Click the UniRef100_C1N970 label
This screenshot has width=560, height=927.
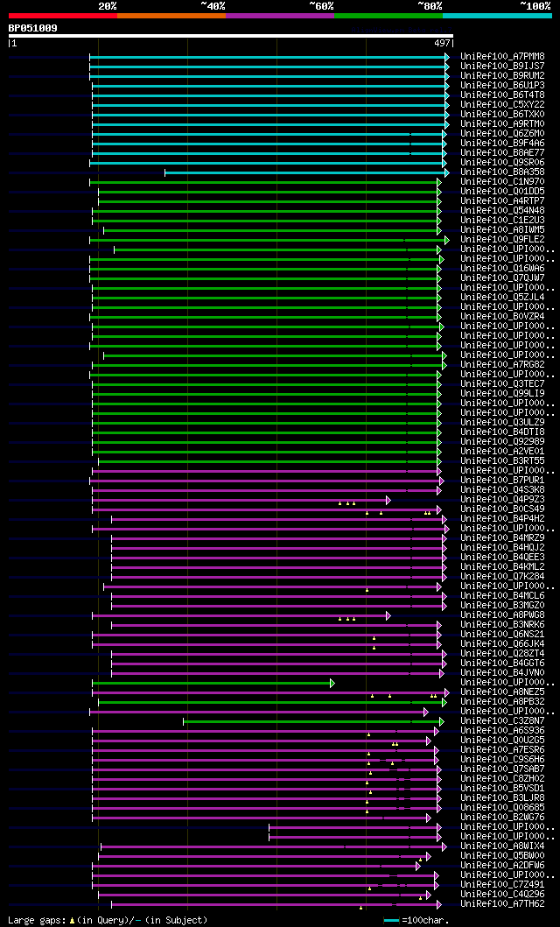[503, 181]
